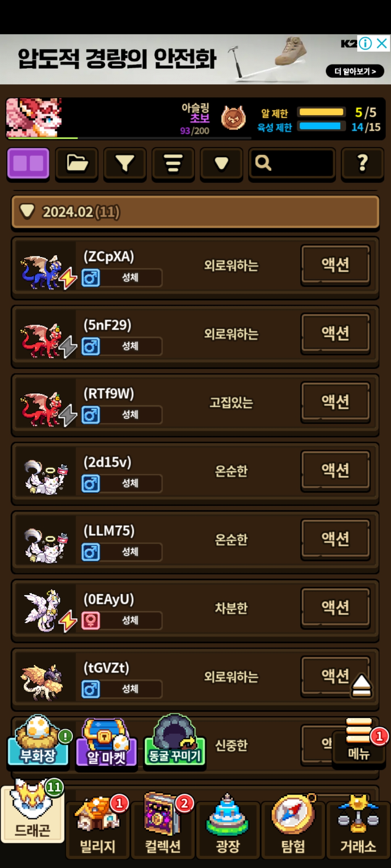Open the sort order lines icon
The width and height of the screenshot is (391, 868).
(x=173, y=163)
